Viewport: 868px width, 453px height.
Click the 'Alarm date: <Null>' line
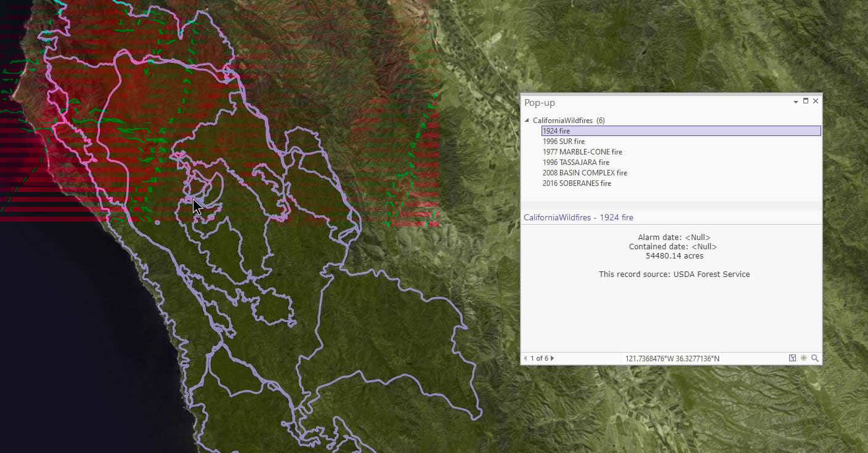pyautogui.click(x=674, y=238)
